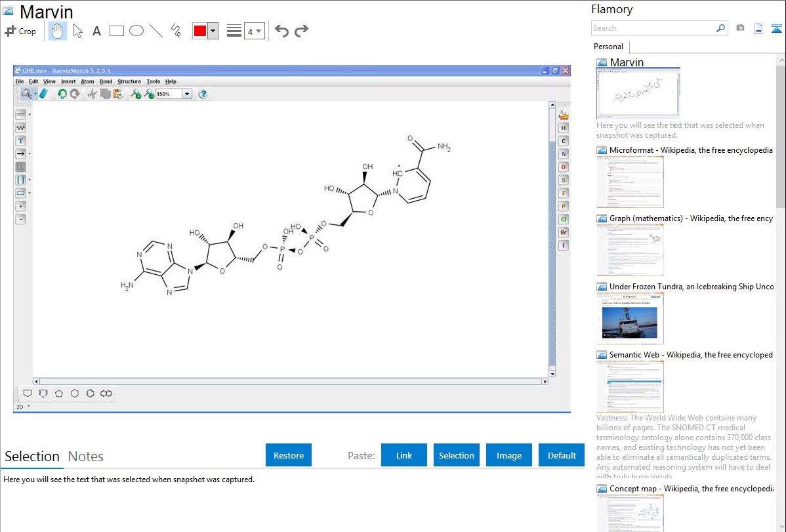Switch to the Selection tab
Image resolution: width=786 pixels, height=532 pixels.
pyautogui.click(x=32, y=457)
